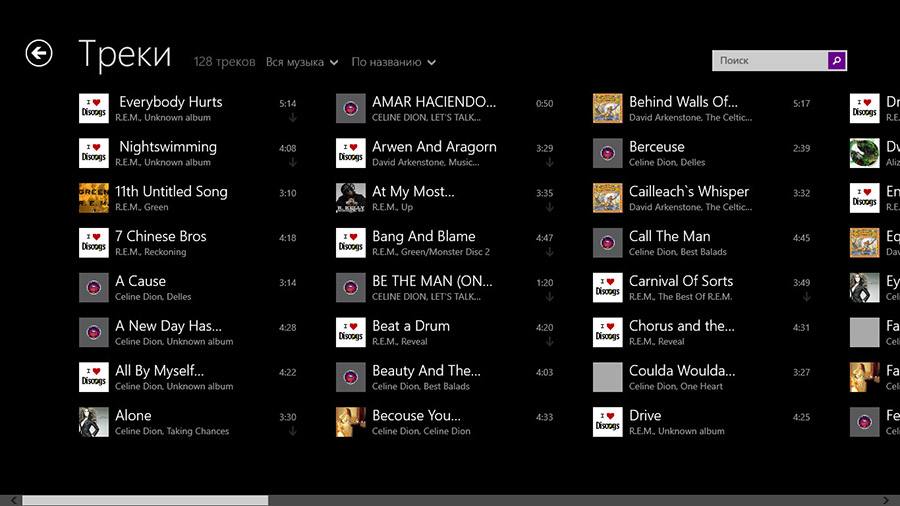The image size is (900, 506).
Task: Click the Berceuse disc icon
Action: tap(607, 153)
